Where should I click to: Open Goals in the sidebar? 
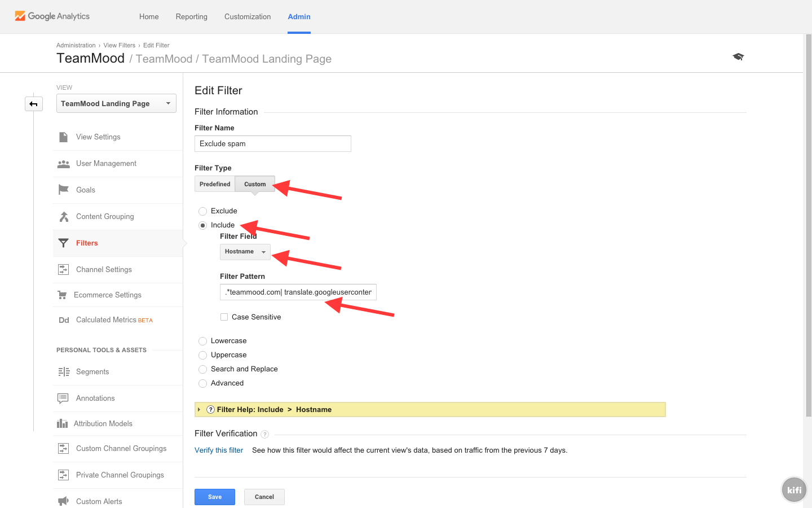(x=86, y=190)
